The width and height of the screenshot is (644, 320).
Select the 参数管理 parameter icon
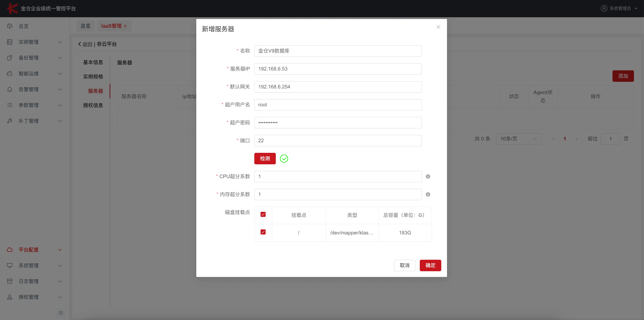(x=9, y=105)
